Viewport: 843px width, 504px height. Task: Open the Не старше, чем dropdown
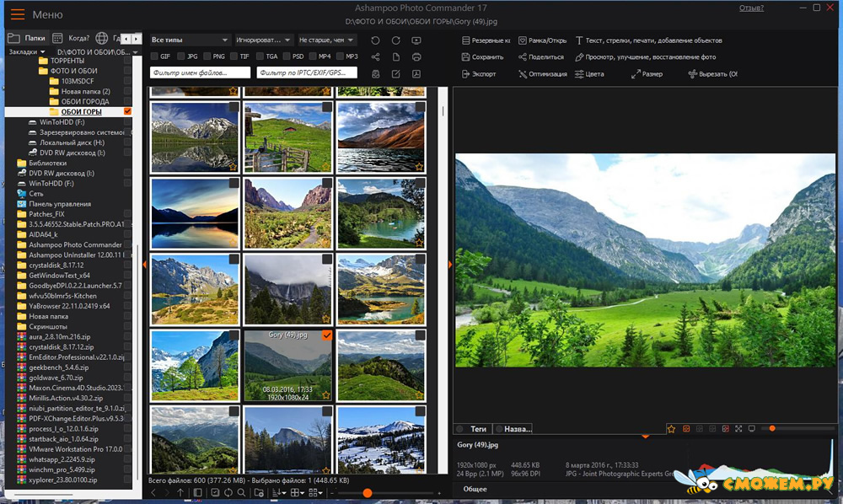(326, 40)
